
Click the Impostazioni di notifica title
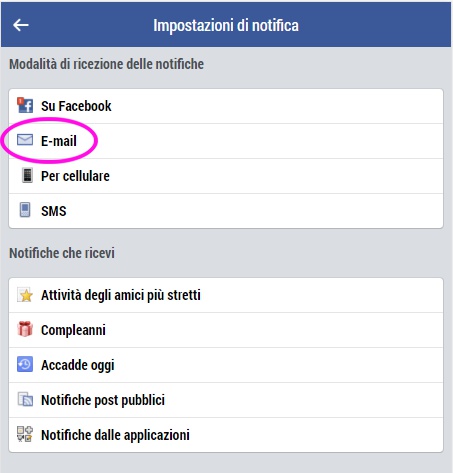coord(226,25)
